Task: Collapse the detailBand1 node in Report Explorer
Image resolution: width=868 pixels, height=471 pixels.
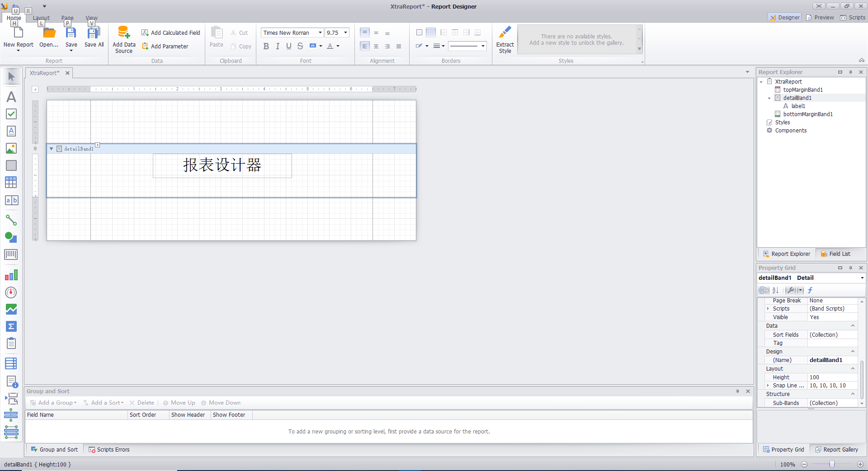Action: [769, 98]
